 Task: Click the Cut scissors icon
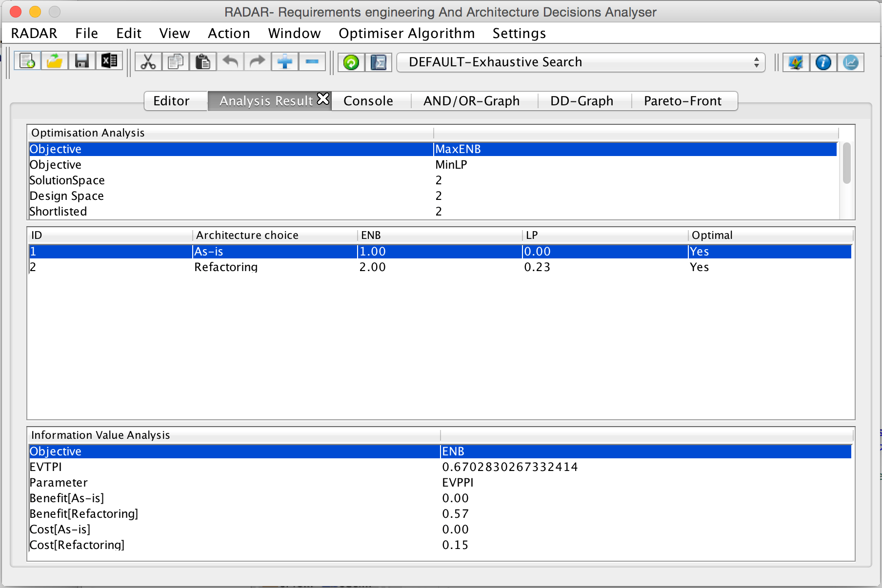click(148, 62)
